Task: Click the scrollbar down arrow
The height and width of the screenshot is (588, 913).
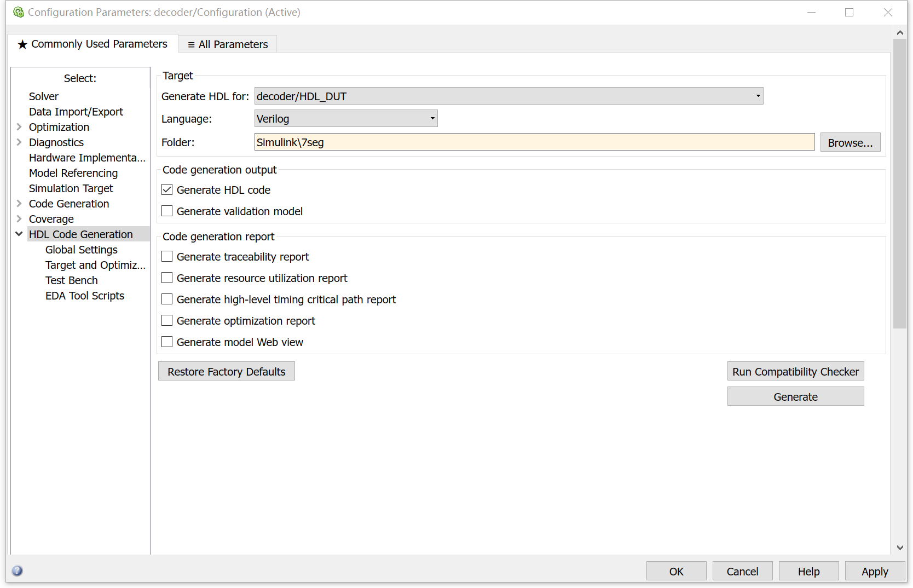Action: (900, 547)
